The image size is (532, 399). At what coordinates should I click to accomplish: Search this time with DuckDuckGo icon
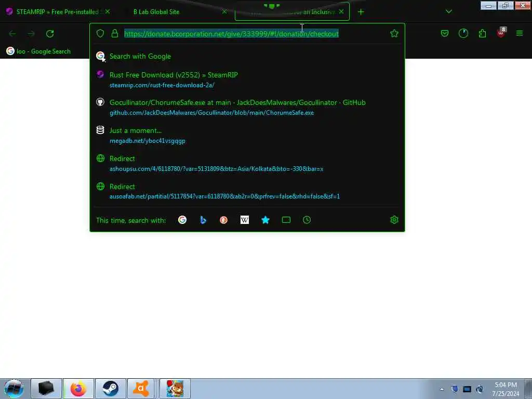pyautogui.click(x=223, y=220)
